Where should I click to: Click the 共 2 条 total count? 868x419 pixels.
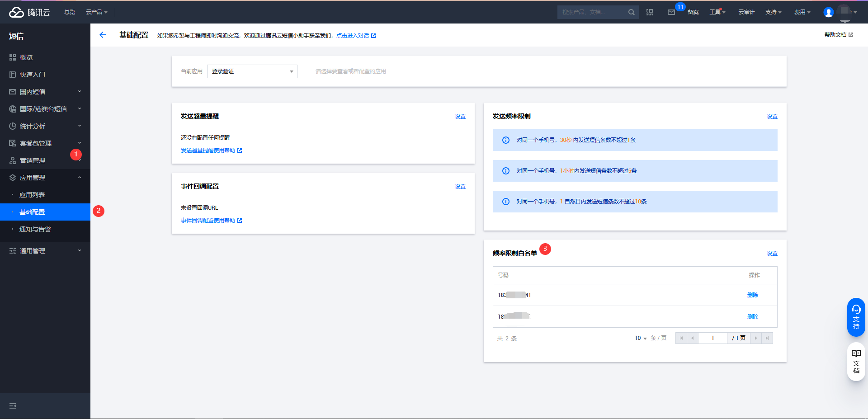pyautogui.click(x=507, y=339)
